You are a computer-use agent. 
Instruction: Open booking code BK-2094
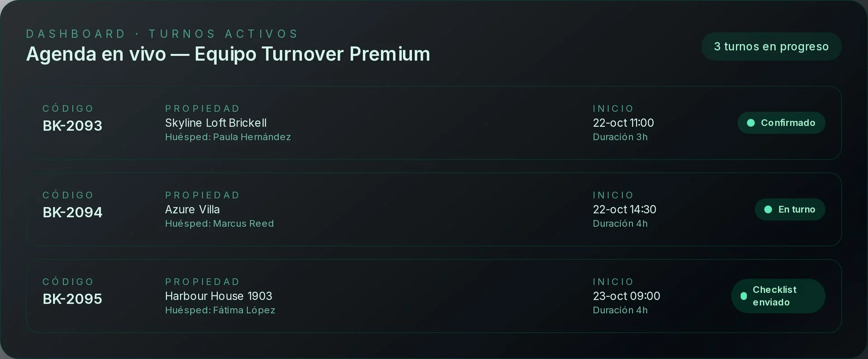72,212
